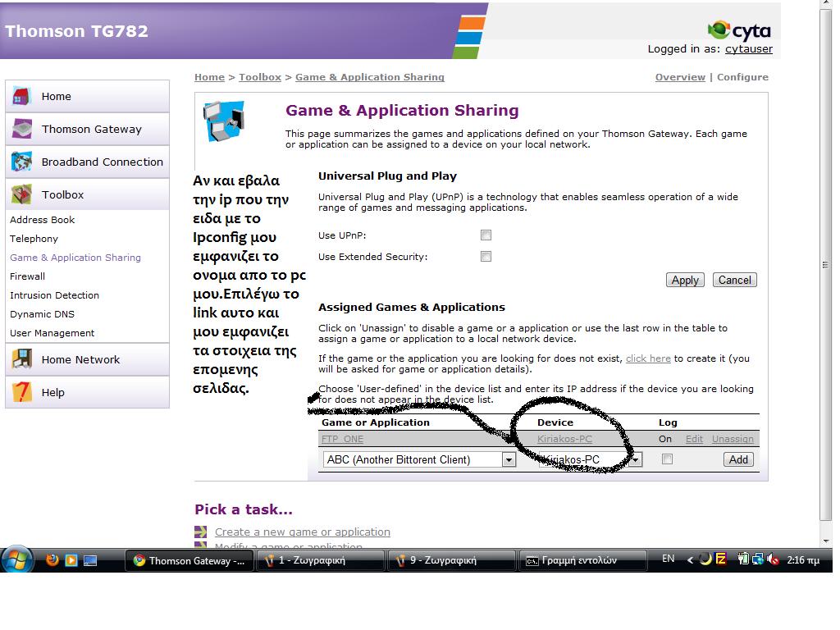The height and width of the screenshot is (630, 840).
Task: Click the Cancel button
Action: [x=734, y=281]
